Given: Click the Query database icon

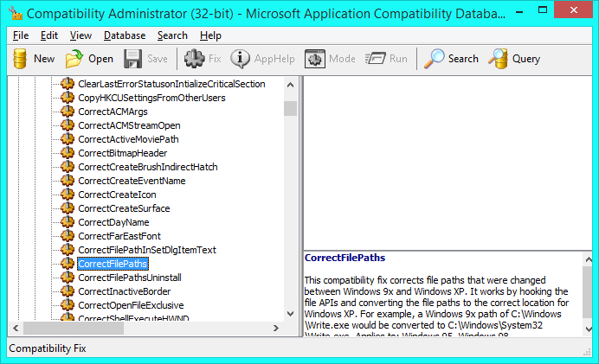Looking at the screenshot, I should [x=498, y=59].
